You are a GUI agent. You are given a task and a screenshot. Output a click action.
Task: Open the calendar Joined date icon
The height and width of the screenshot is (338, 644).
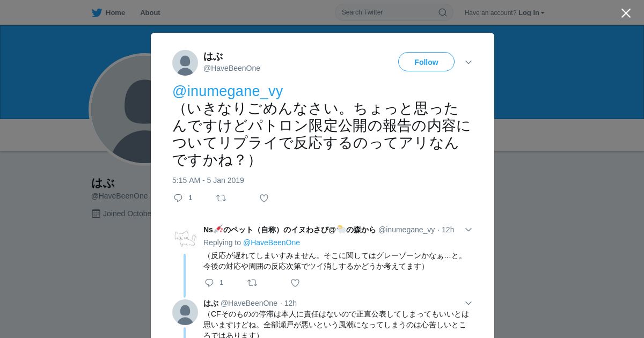(x=96, y=214)
